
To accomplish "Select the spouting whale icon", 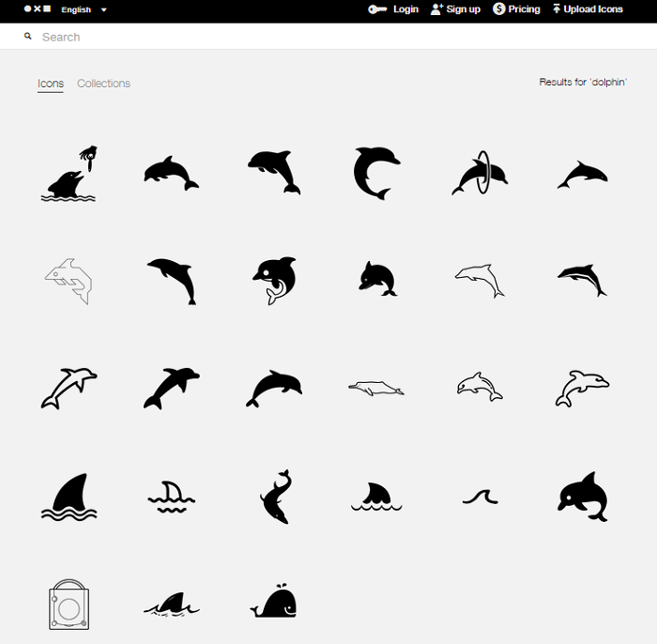I will pyautogui.click(x=274, y=601).
